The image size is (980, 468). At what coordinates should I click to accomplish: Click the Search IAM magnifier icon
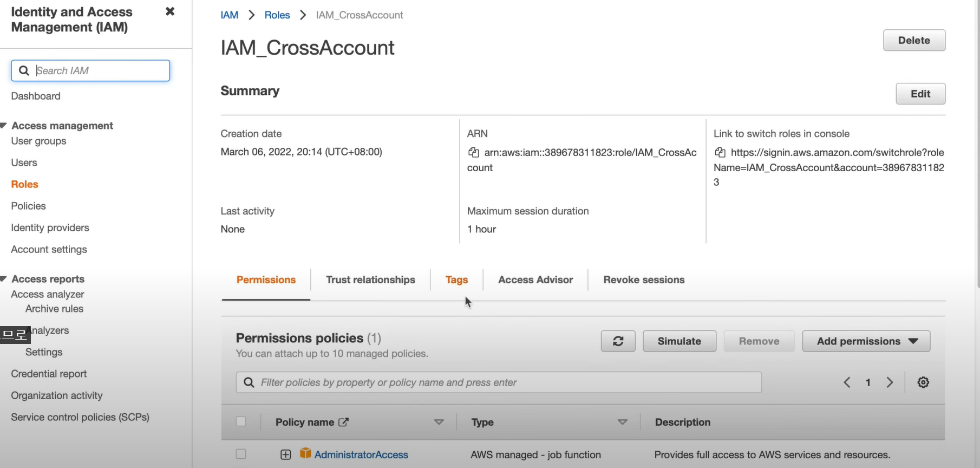[24, 70]
